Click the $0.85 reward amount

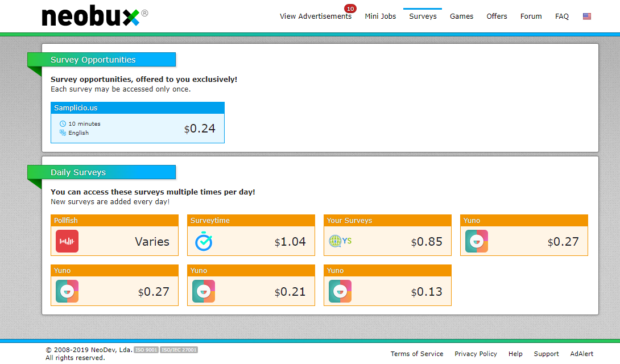(x=427, y=242)
